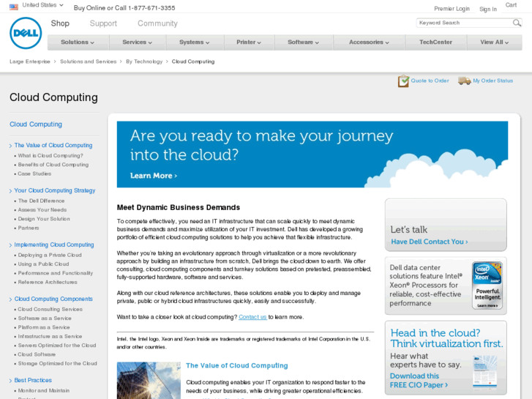
Task: Click the Quote to Order link text
Action: [x=430, y=81]
